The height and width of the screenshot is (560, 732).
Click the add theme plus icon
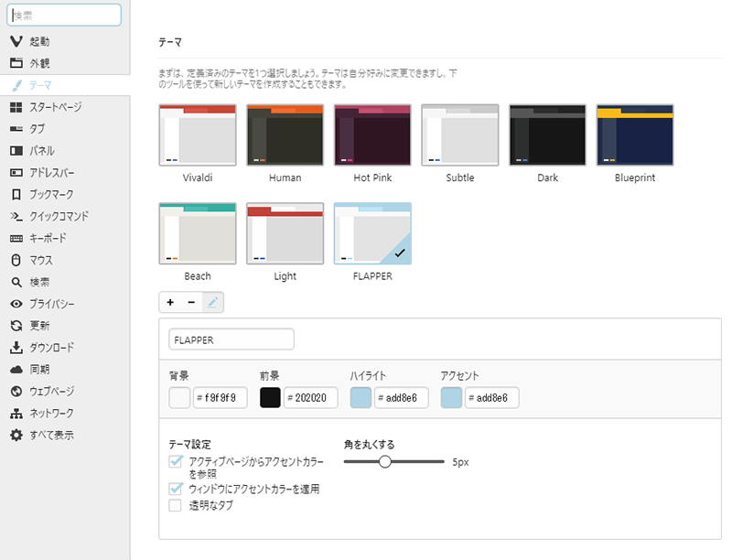coord(170,302)
